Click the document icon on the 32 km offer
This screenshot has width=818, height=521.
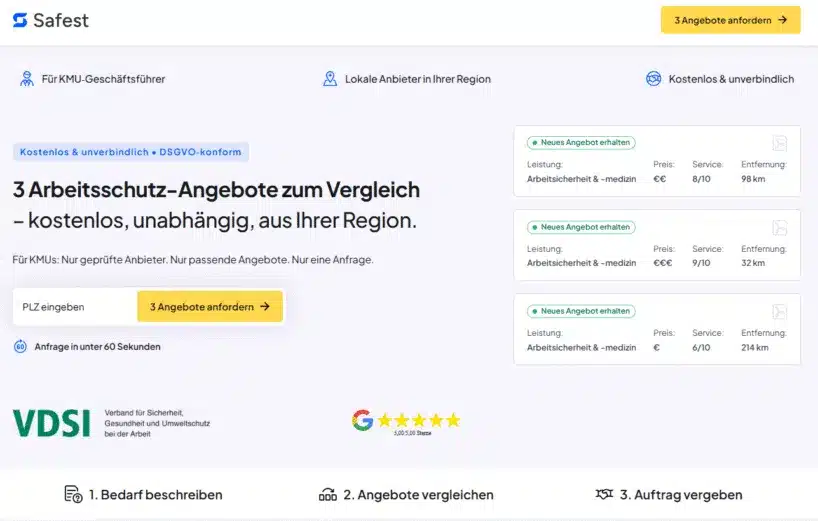tap(779, 227)
